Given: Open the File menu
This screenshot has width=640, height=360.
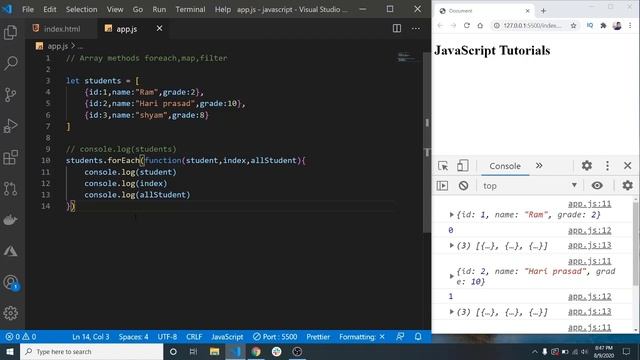Looking at the screenshot, I should pyautogui.click(x=28, y=9).
